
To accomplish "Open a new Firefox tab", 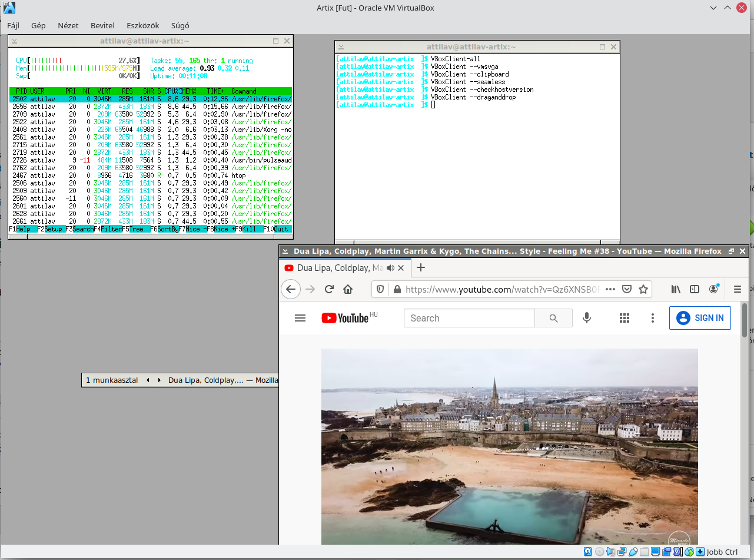I will [x=421, y=268].
